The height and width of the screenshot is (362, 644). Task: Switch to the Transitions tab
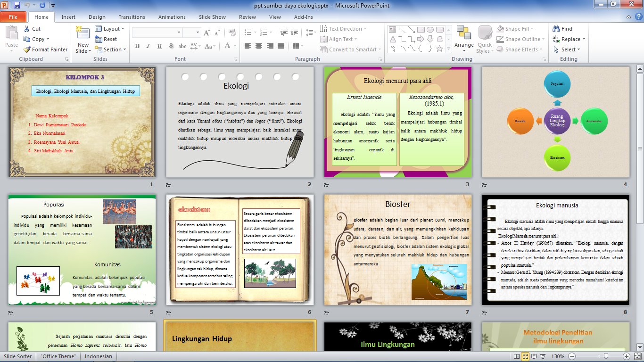pyautogui.click(x=132, y=17)
